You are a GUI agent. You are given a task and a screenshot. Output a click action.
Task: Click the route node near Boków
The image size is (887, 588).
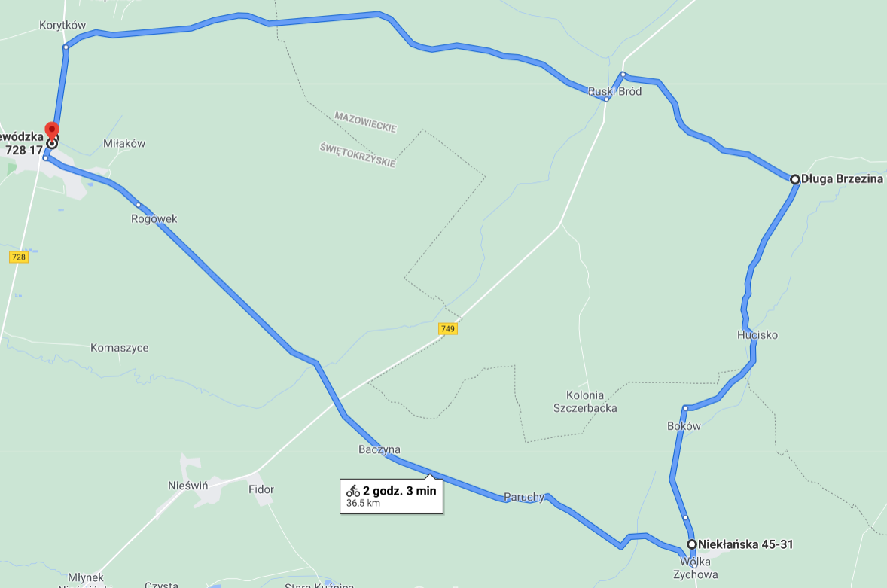pos(685,407)
